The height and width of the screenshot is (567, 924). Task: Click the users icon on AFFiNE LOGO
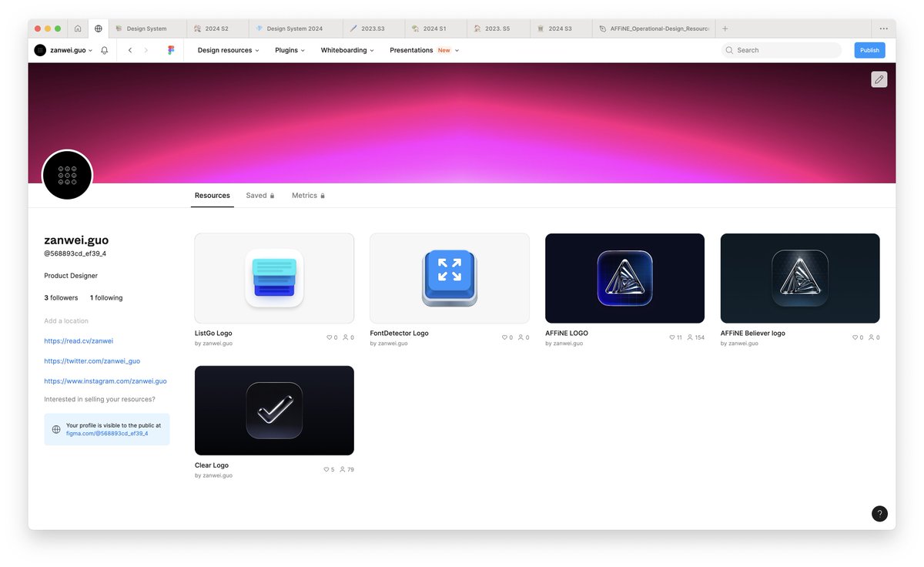pos(690,337)
